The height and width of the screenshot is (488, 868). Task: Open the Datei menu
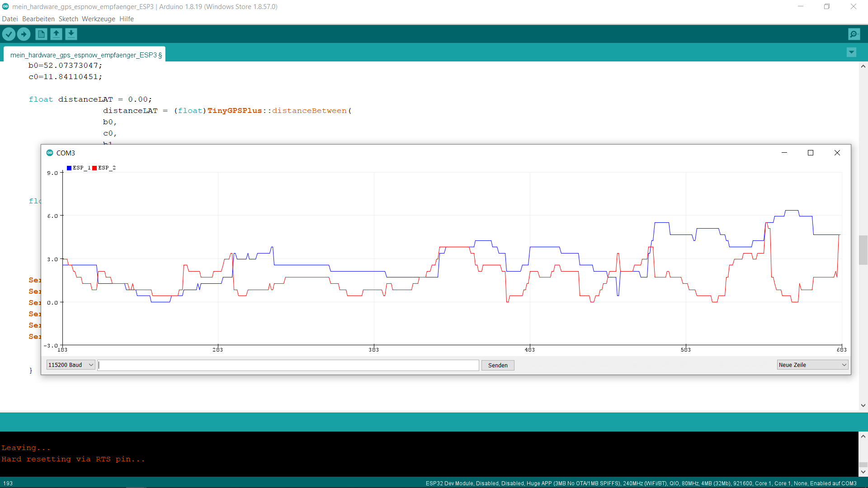point(10,19)
